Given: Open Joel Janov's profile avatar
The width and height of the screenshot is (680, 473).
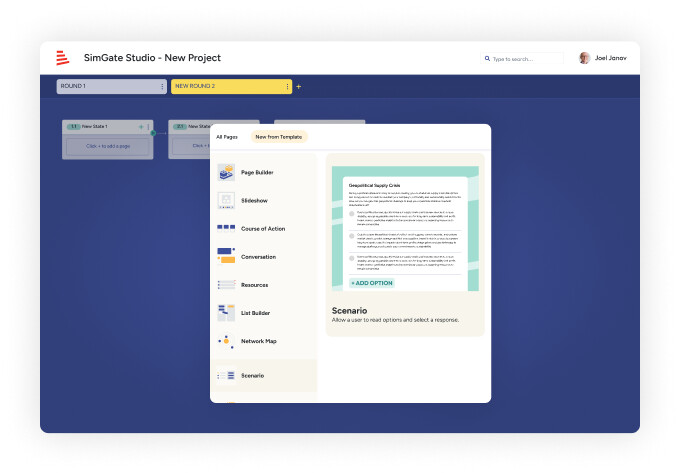Looking at the screenshot, I should pos(585,58).
